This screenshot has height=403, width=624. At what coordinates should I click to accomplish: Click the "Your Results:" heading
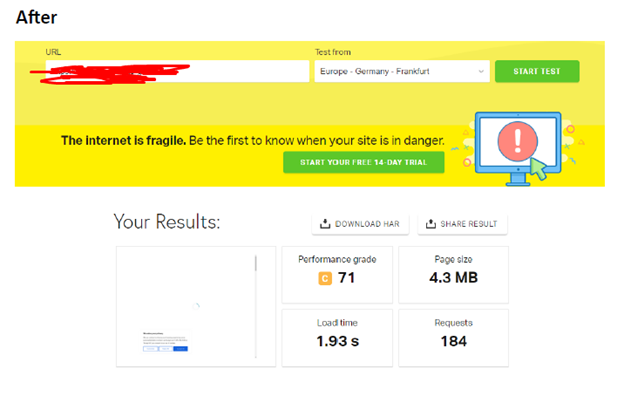click(x=167, y=222)
